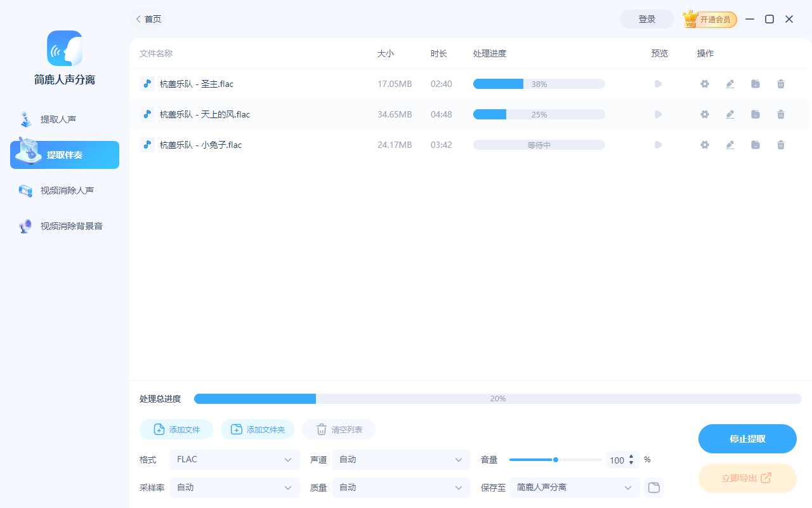Preview playback of 小兔子.flac

click(x=658, y=145)
